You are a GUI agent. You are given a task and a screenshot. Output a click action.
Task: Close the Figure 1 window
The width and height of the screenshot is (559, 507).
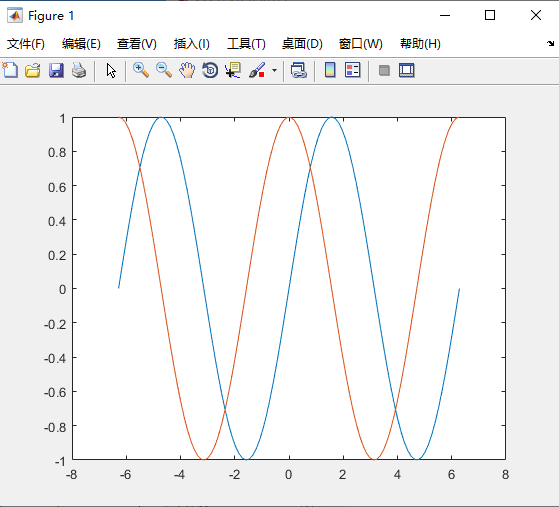coord(536,15)
